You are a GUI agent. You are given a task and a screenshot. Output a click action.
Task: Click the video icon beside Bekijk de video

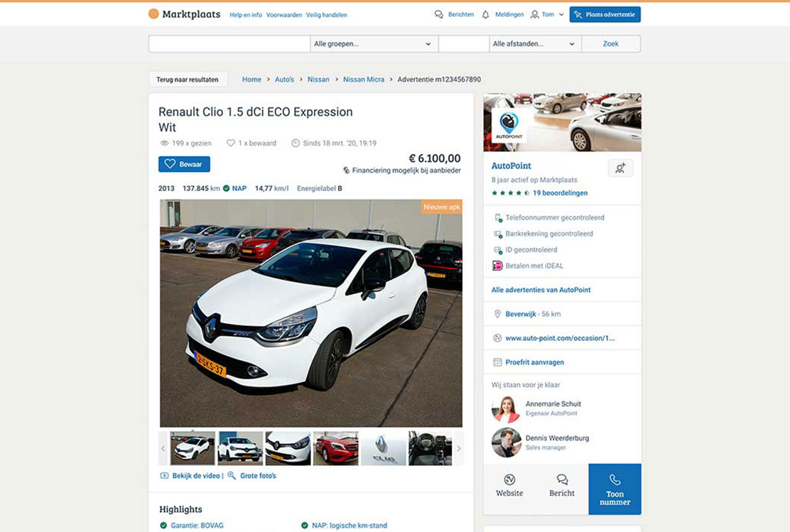tap(164, 476)
